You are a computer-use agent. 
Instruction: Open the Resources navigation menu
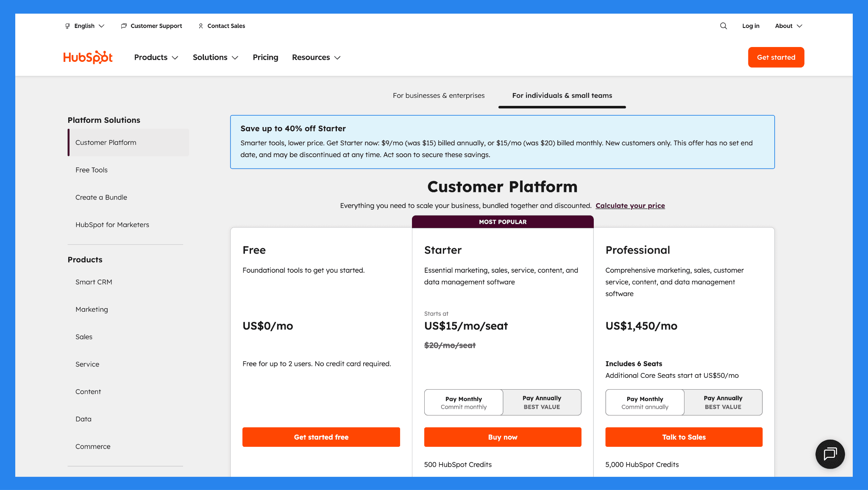tap(316, 57)
